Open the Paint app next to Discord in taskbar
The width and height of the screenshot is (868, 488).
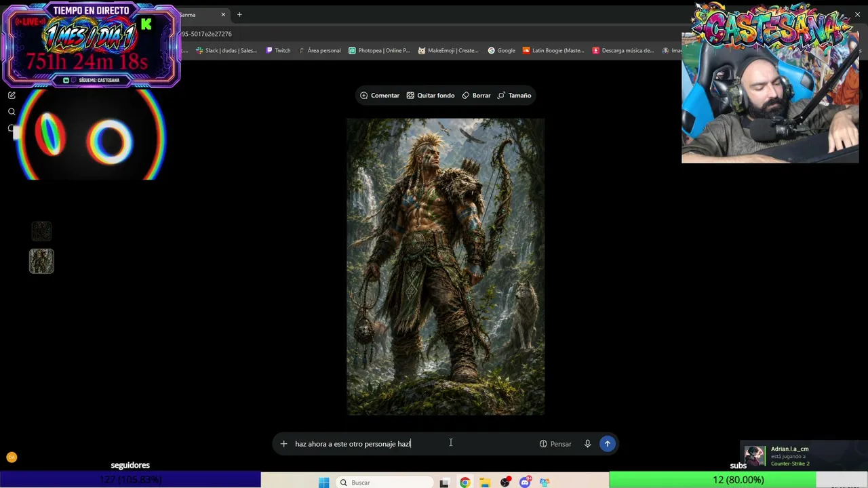[545, 482]
